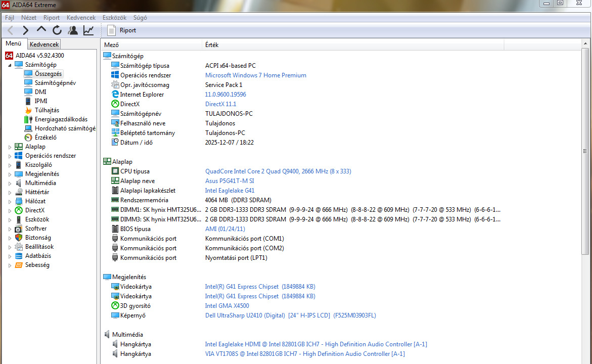Viewport: 592px width, 364px height.
Task: Go forward with the right arrow toolbar button
Action: 25,30
